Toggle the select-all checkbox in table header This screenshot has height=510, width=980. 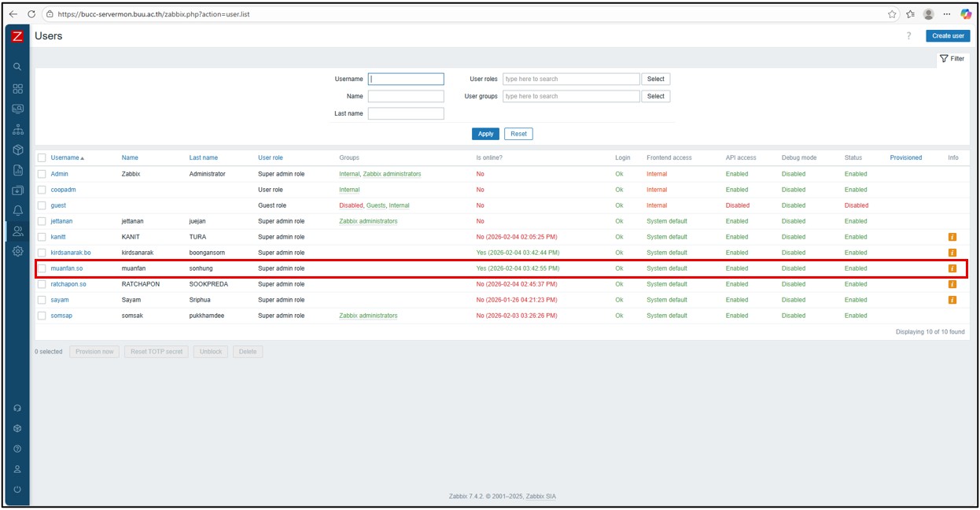pyautogui.click(x=42, y=158)
